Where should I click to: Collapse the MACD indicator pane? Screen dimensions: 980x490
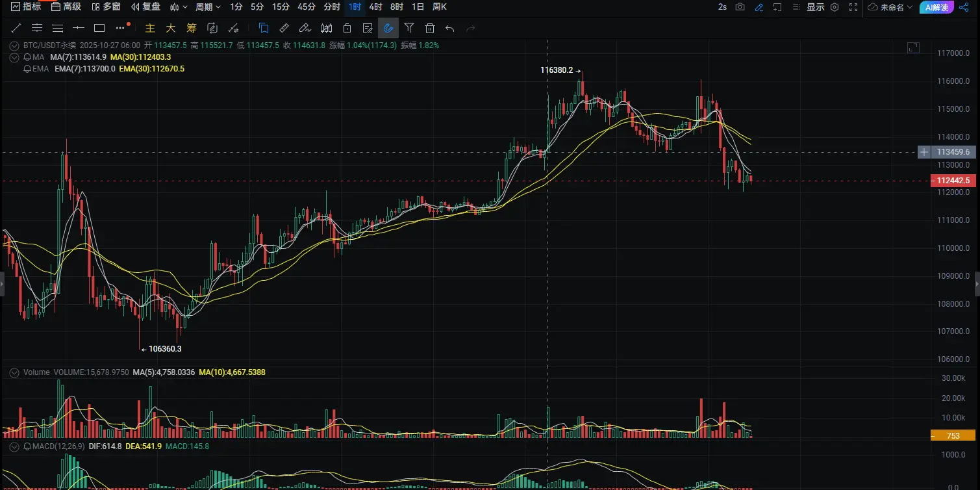pos(14,447)
